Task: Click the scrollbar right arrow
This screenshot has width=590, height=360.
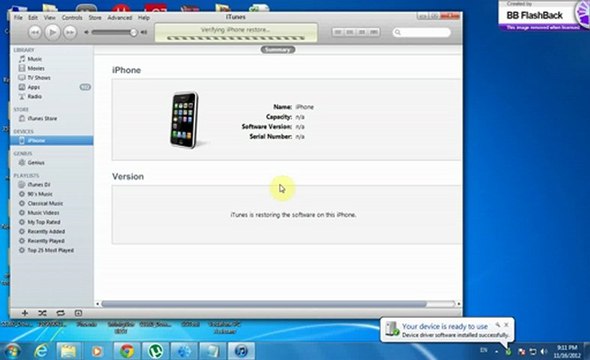Action: (459, 304)
